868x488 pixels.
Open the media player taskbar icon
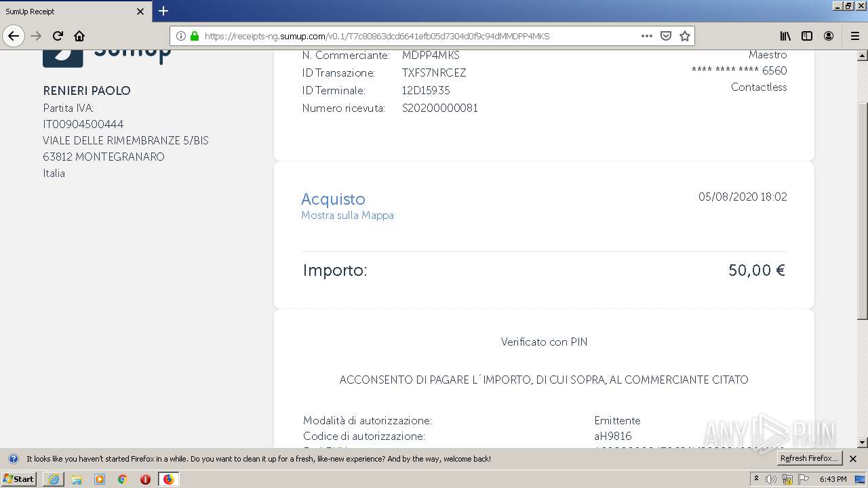tap(100, 479)
